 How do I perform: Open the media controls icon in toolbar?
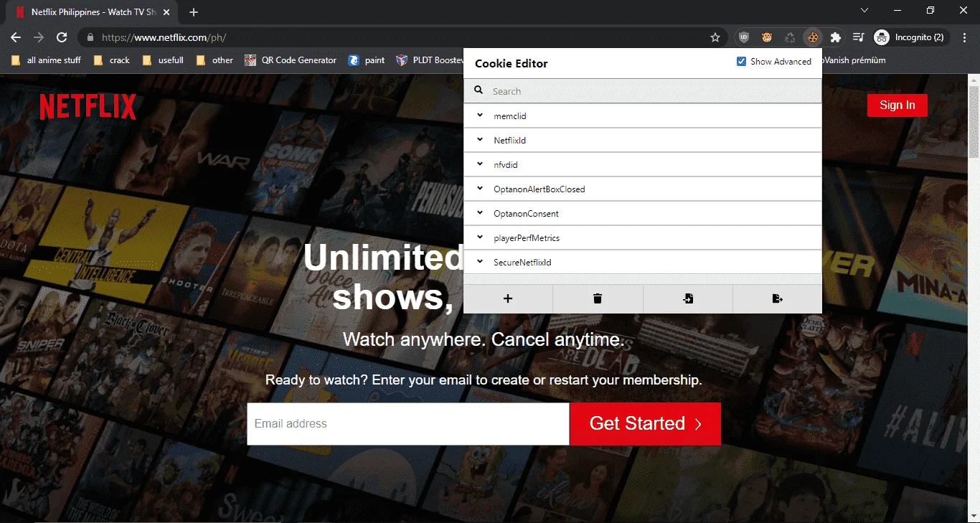tap(858, 37)
